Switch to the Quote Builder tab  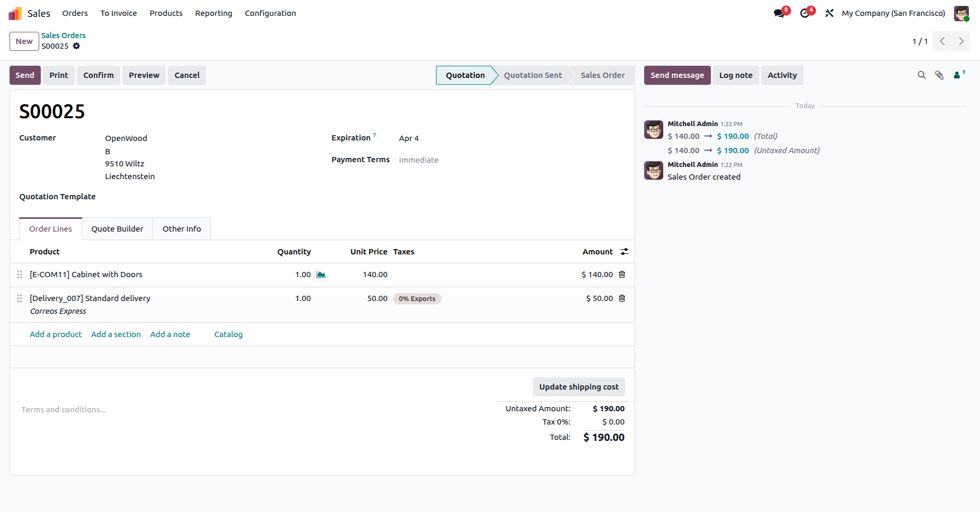click(x=117, y=229)
